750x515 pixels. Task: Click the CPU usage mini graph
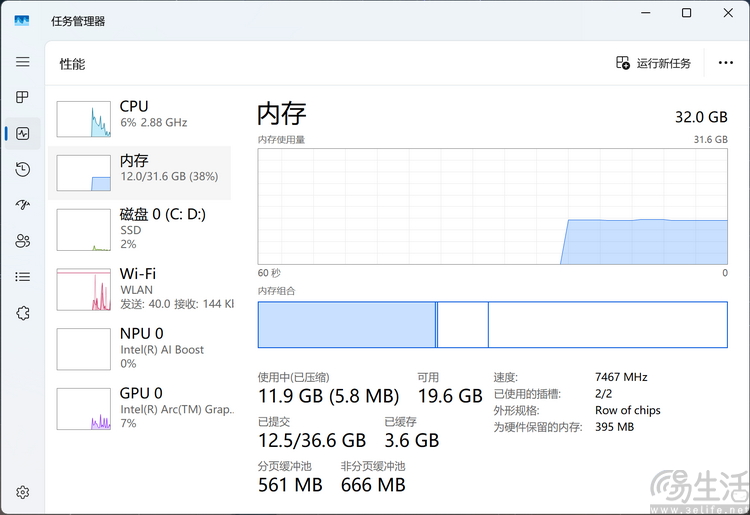(84, 119)
